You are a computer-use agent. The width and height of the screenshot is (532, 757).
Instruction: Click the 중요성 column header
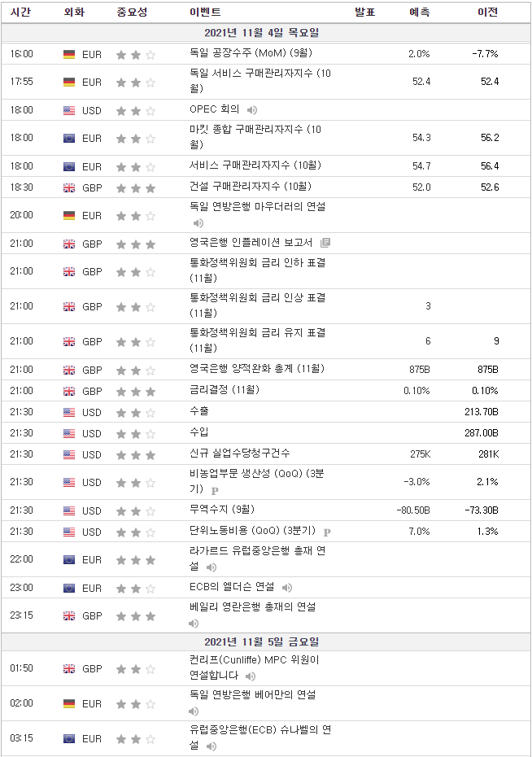pos(132,12)
